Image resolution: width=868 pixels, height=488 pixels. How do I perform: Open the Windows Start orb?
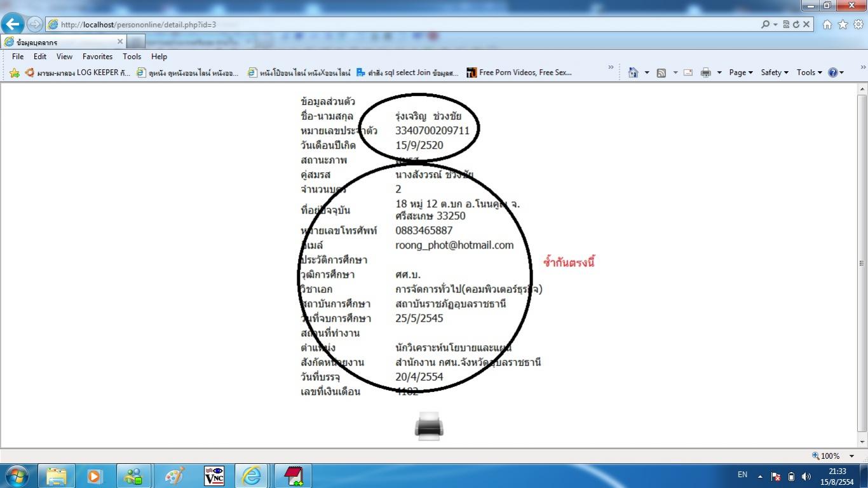click(16, 475)
